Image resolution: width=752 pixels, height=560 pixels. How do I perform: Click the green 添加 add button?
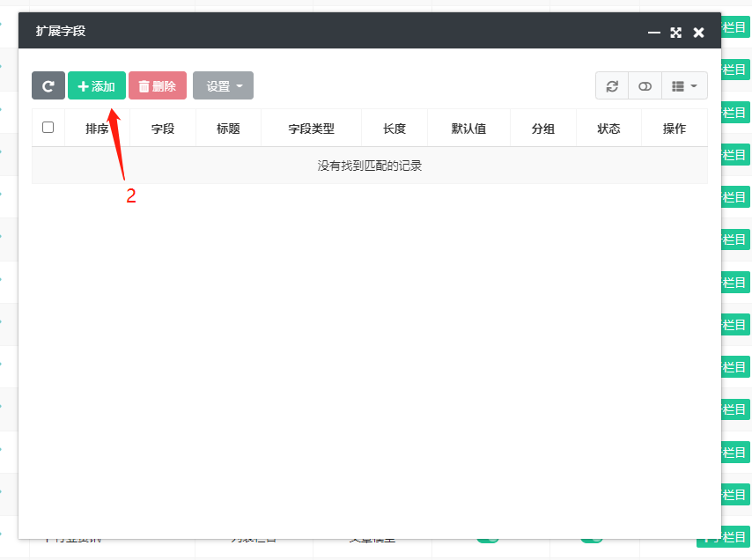96,85
